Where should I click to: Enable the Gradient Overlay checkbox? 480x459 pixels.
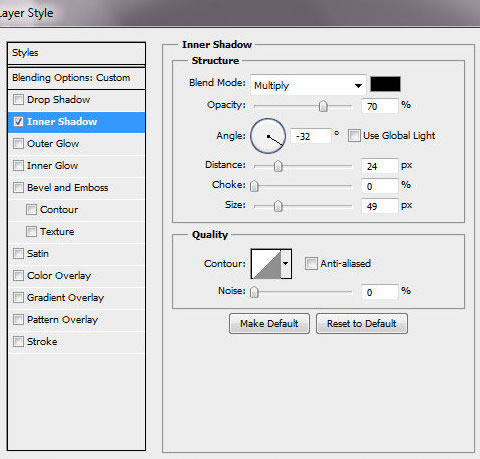pyautogui.click(x=18, y=297)
